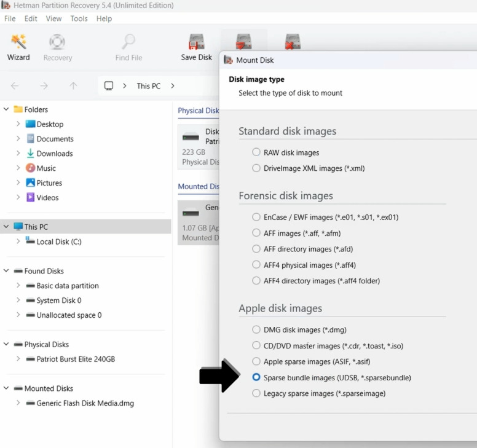Open the Help menu
The image size is (477, 448).
click(104, 18)
